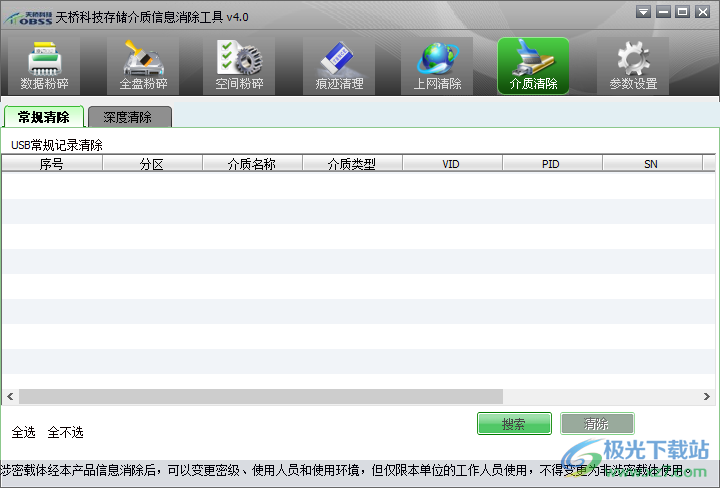Click the horizontal scrollbar thumb
Screen dimensions: 720x488
260,396
